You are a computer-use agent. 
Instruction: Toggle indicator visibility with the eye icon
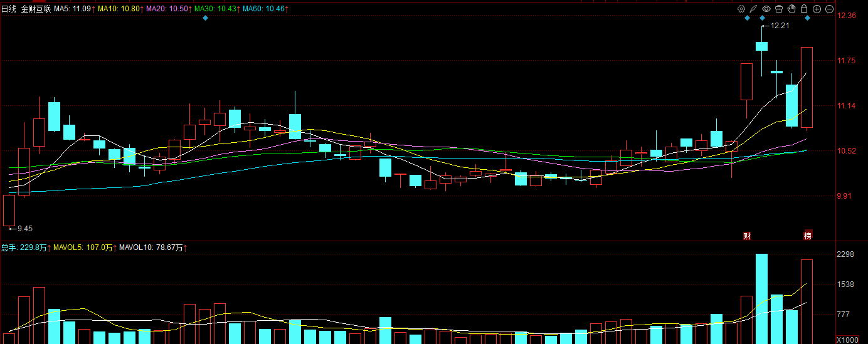766,9
